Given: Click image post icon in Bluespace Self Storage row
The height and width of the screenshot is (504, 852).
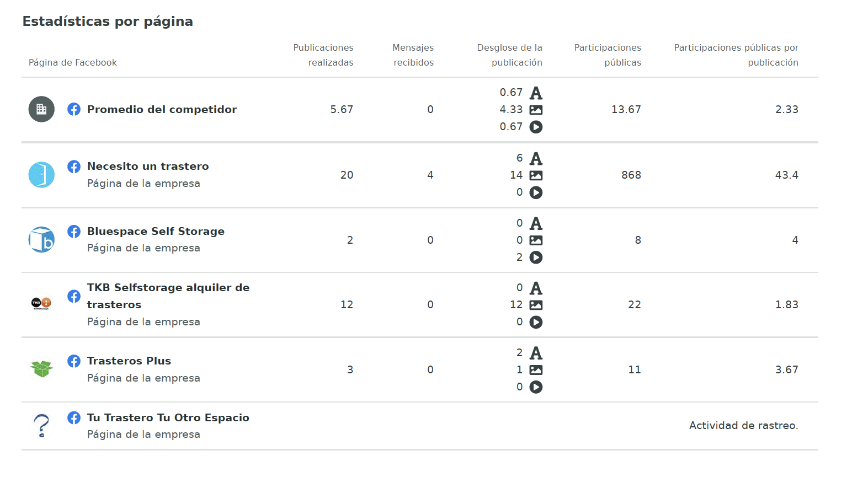Looking at the screenshot, I should point(536,240).
